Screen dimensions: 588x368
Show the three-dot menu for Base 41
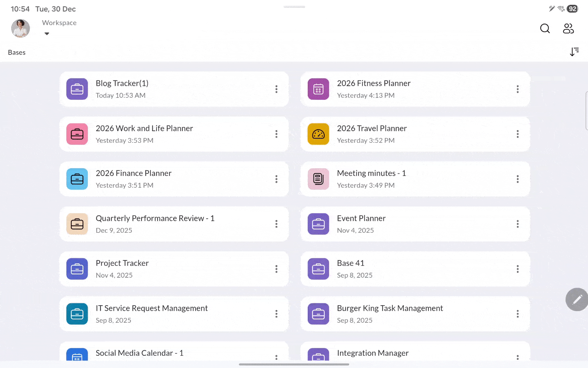pyautogui.click(x=518, y=269)
